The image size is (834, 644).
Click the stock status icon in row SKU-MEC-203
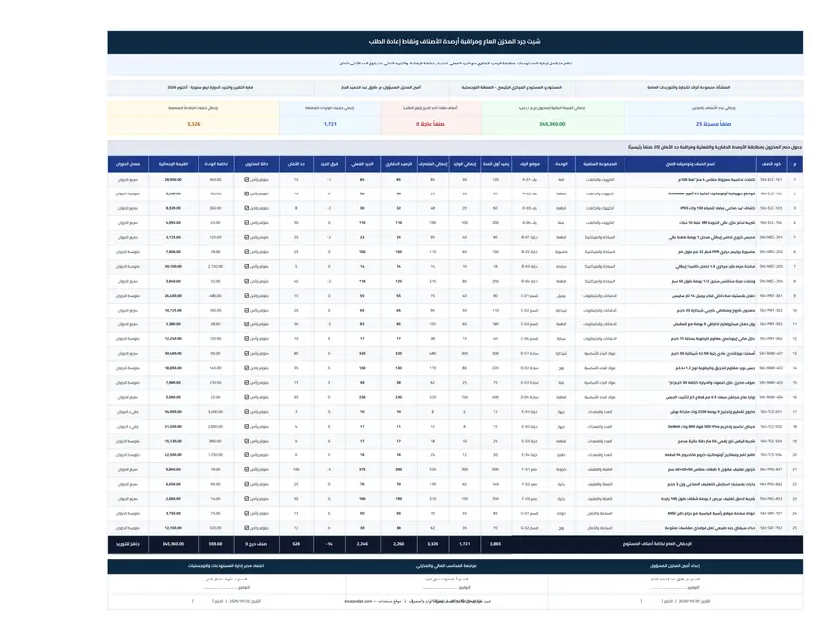pyautogui.click(x=247, y=266)
